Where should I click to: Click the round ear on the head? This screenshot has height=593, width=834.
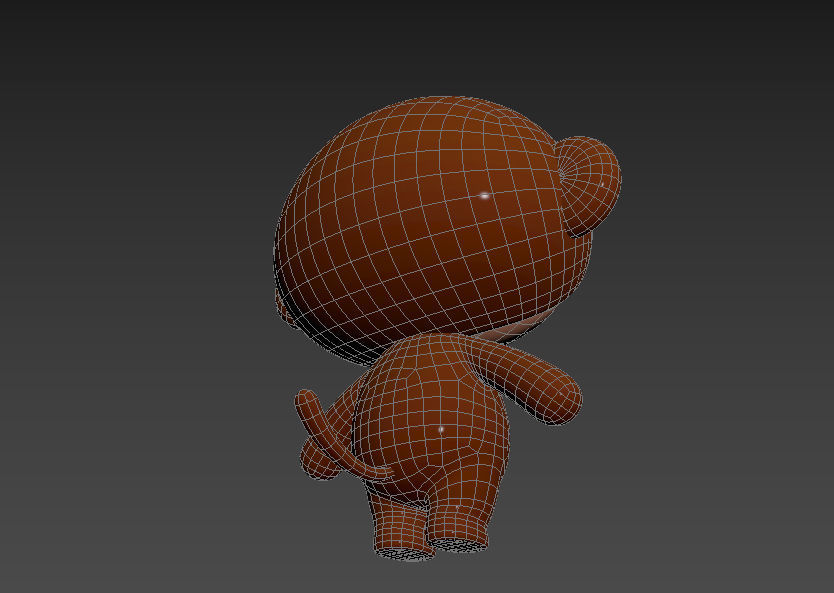point(589,186)
